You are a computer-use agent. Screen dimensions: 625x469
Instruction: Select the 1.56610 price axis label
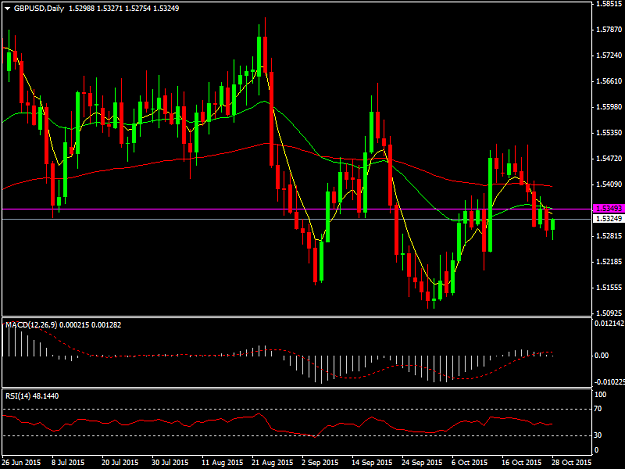point(609,81)
